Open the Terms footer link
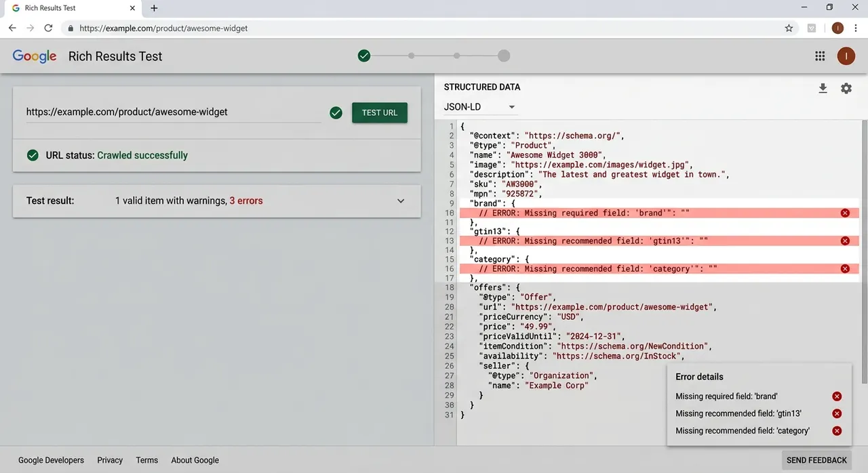The height and width of the screenshot is (473, 868). 147,460
